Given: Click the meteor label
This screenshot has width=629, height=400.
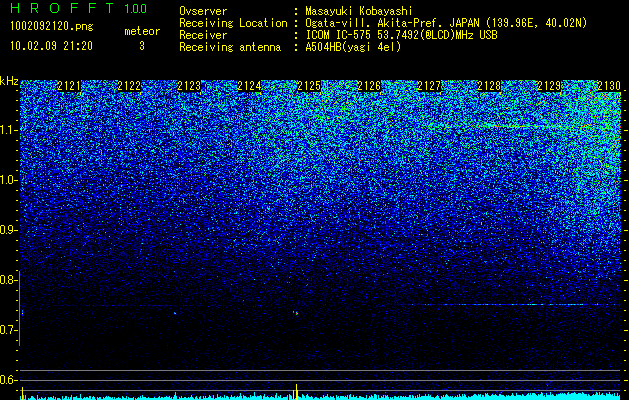Looking at the screenshot, I should pos(142,31).
